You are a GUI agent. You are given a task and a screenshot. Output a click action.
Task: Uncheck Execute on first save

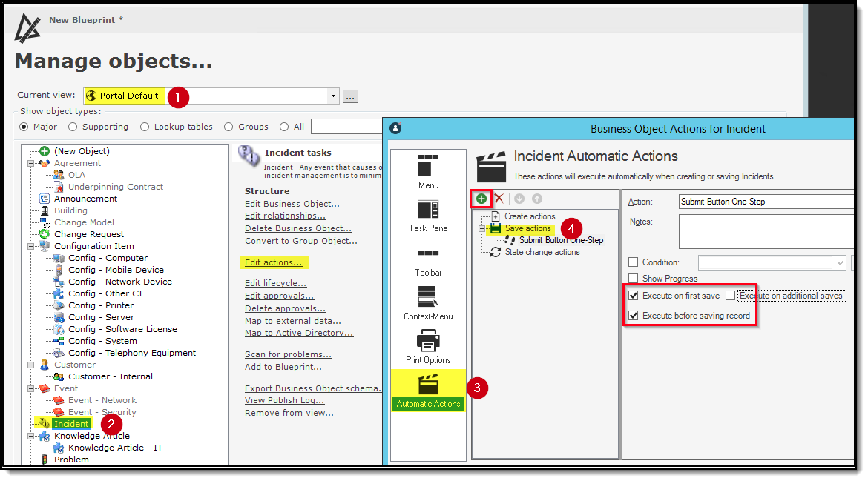click(x=634, y=295)
